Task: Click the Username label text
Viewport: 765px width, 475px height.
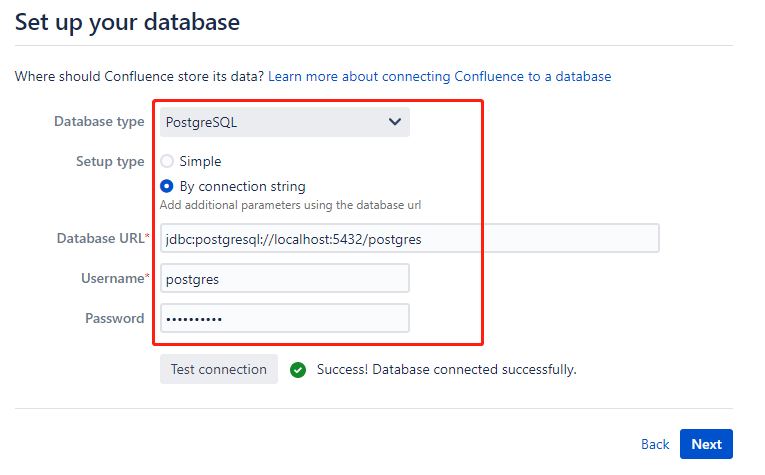Action: pyautogui.click(x=112, y=279)
